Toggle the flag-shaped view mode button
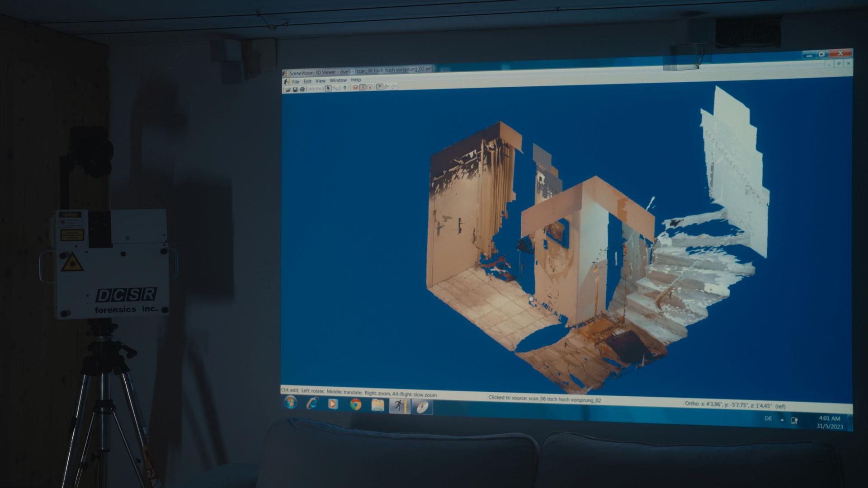The width and height of the screenshot is (868, 488). 380,87
